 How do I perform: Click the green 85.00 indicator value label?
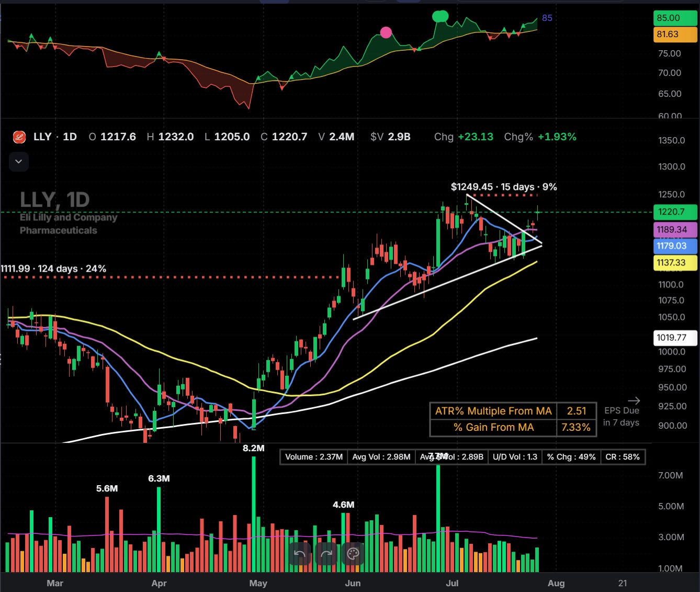point(674,18)
